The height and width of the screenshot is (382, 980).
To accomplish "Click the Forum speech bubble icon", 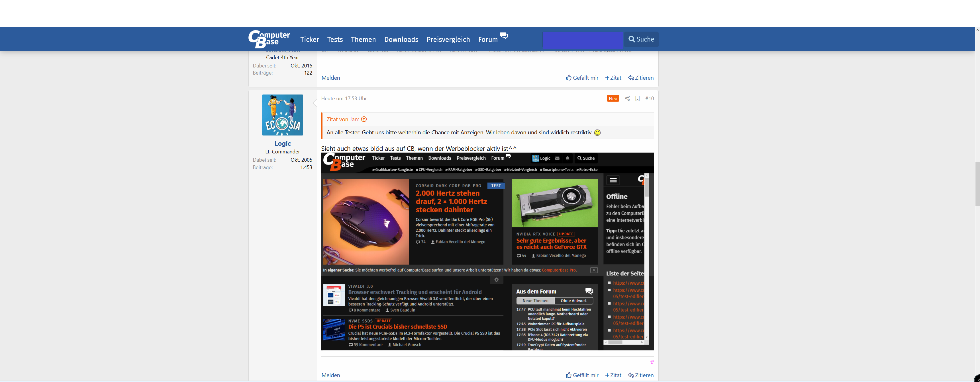I will tap(504, 36).
